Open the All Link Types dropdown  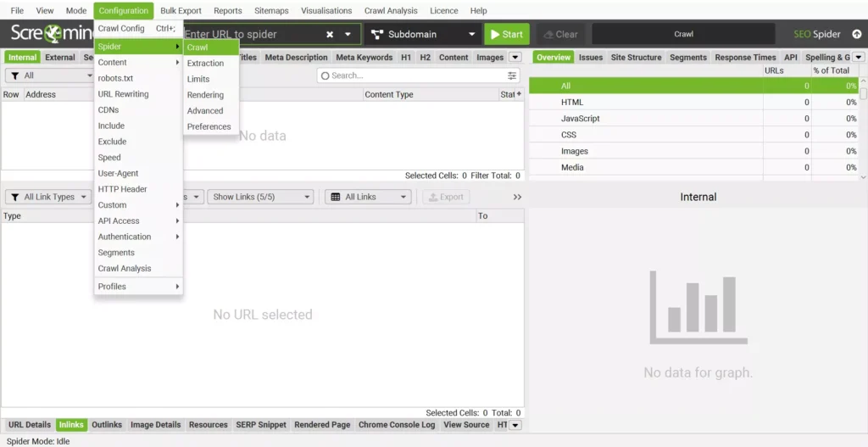coord(48,197)
